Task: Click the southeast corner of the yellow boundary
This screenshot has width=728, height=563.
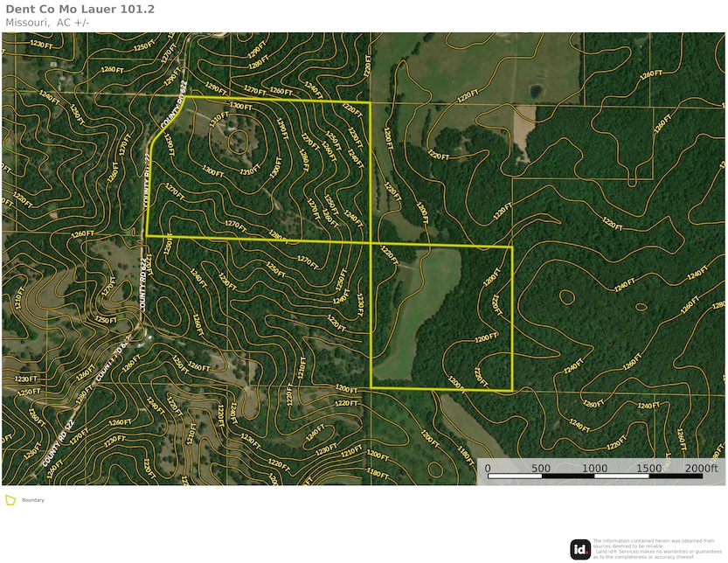Action: [511, 390]
